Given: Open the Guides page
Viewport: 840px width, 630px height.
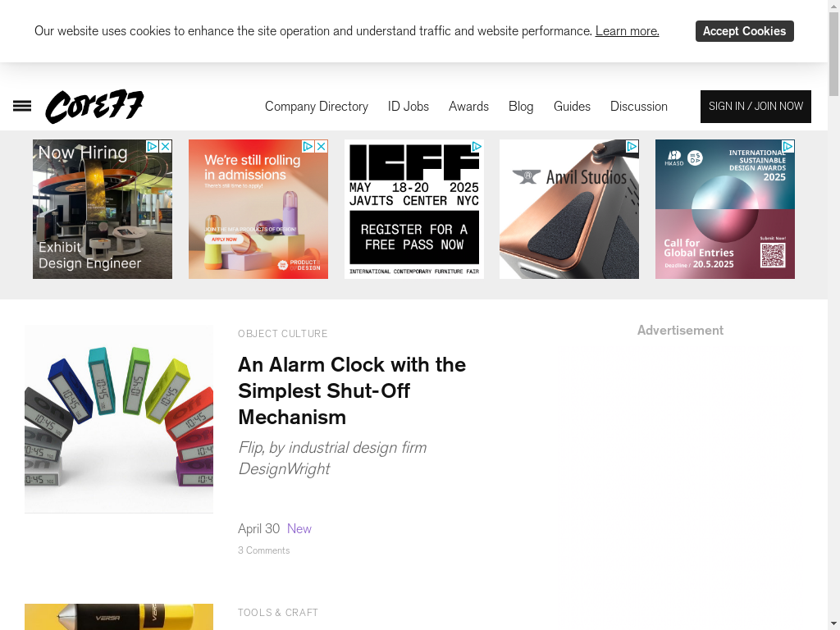Looking at the screenshot, I should (x=572, y=107).
